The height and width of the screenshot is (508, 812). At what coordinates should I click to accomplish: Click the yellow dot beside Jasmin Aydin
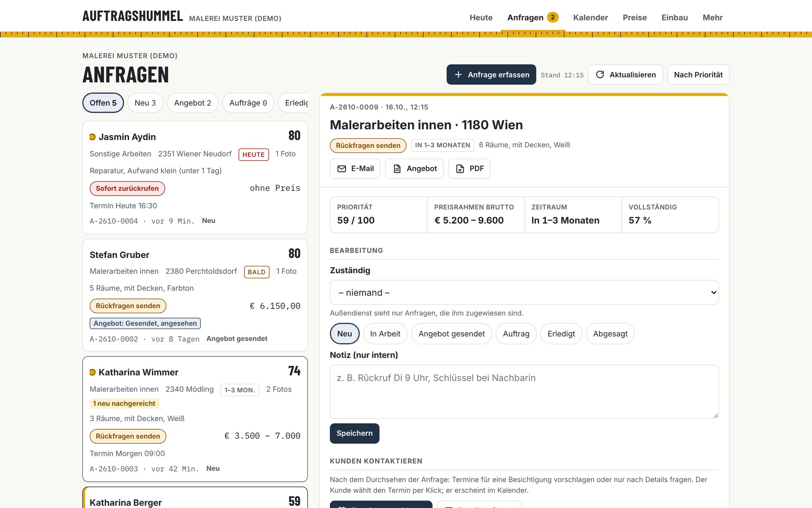coord(93,137)
